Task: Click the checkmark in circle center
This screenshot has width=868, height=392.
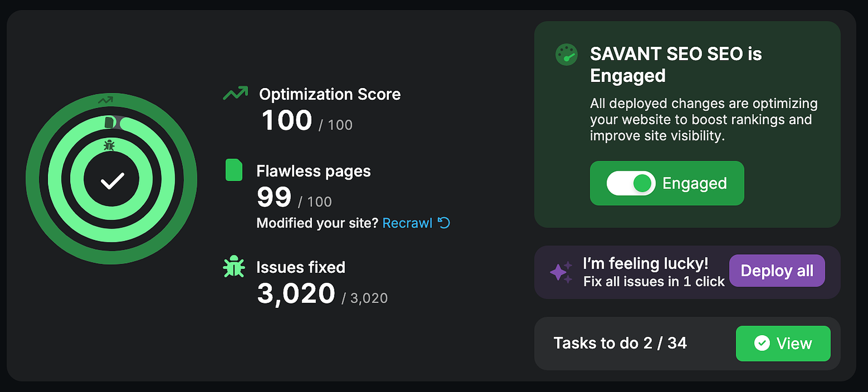Action: [x=112, y=181]
